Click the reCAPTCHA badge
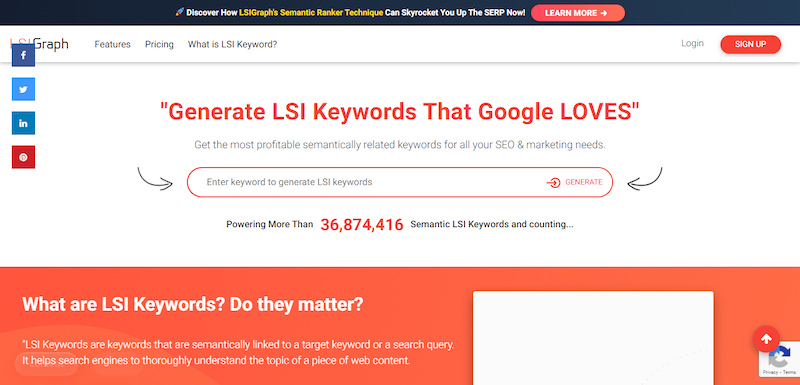800x385 pixels. (780, 359)
